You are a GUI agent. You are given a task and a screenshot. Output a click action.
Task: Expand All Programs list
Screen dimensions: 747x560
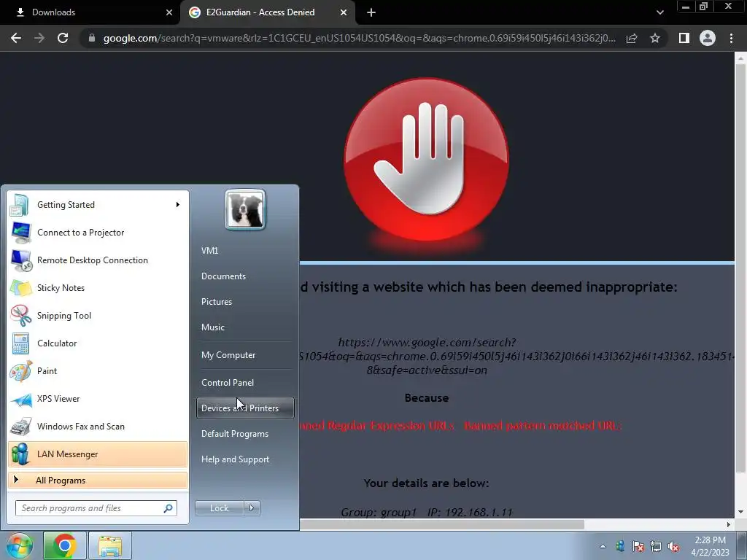[98, 480]
